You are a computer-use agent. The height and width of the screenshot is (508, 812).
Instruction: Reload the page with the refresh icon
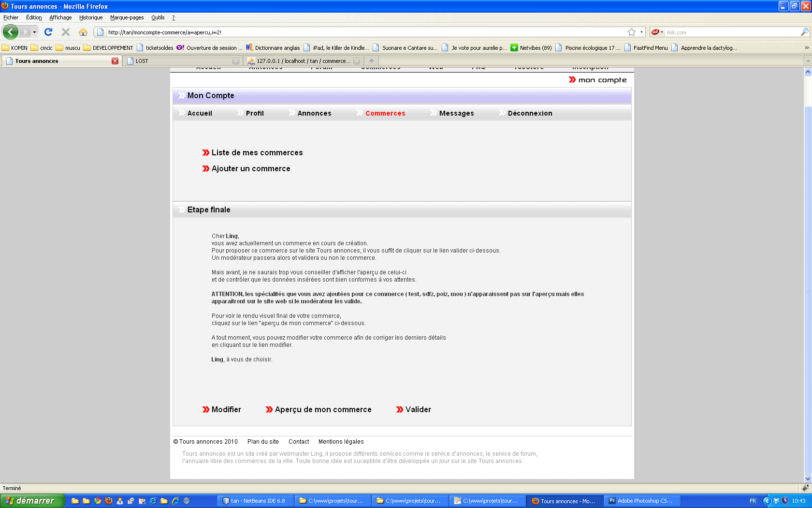coord(48,32)
